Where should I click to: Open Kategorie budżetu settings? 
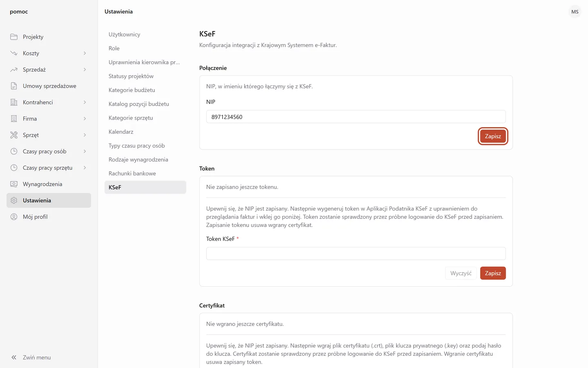pyautogui.click(x=145, y=90)
